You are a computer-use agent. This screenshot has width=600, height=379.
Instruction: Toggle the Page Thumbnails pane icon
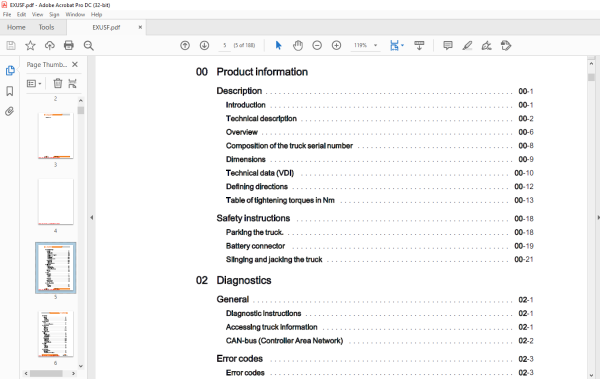tap(10, 70)
